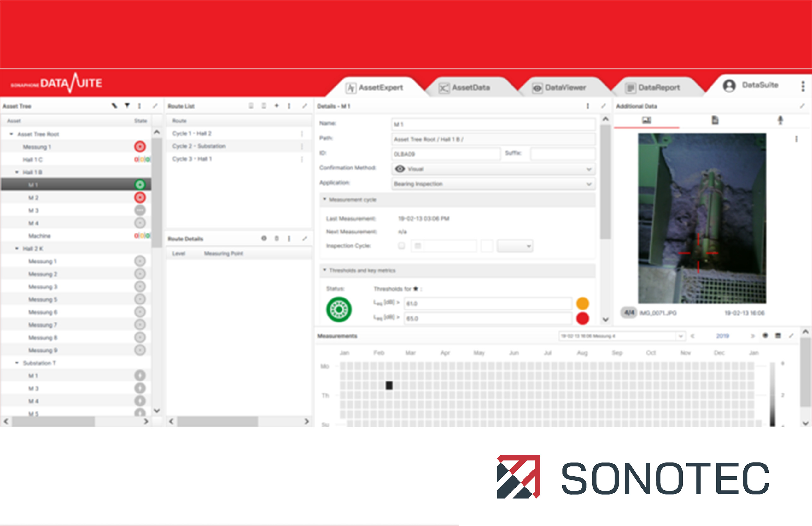
Task: Expand the Asset Tree panel with the arrow icon
Action: coord(155,106)
